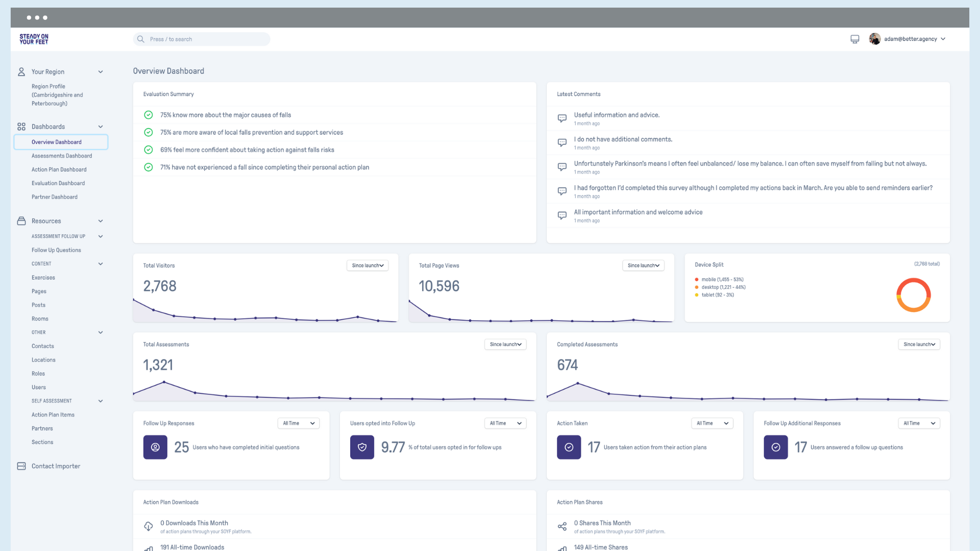Screen dimensions: 980x551
Task: Click the shield icon for opted-in users
Action: 362,447
